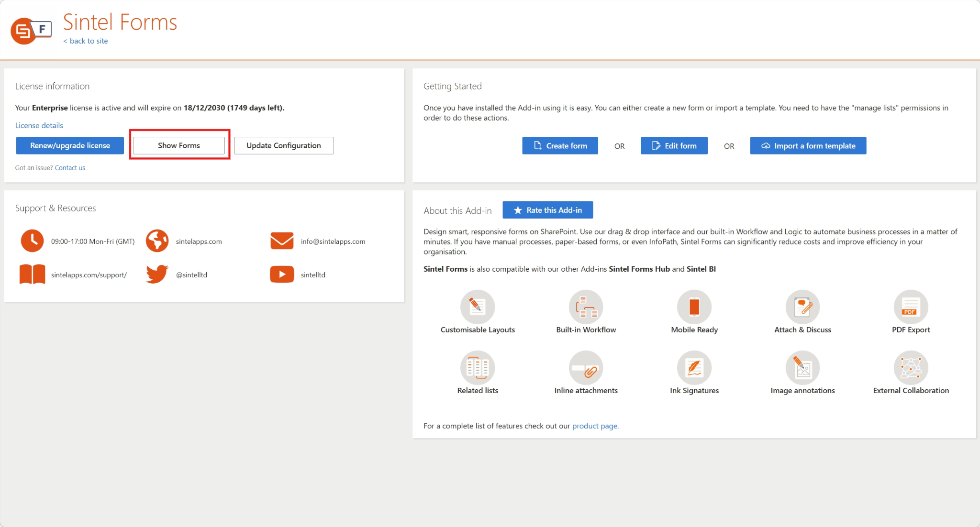Click the Twitter bird icon
This screenshot has height=527, width=980.
[157, 274]
